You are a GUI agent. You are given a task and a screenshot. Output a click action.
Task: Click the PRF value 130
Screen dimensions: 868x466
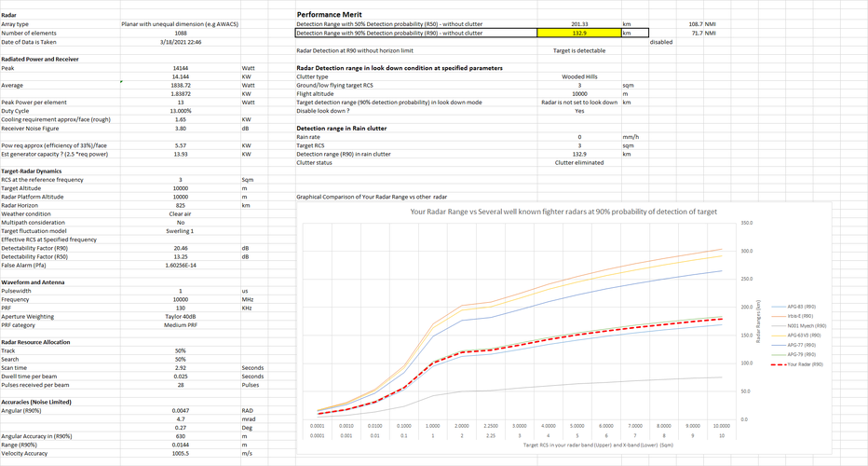(x=181, y=308)
